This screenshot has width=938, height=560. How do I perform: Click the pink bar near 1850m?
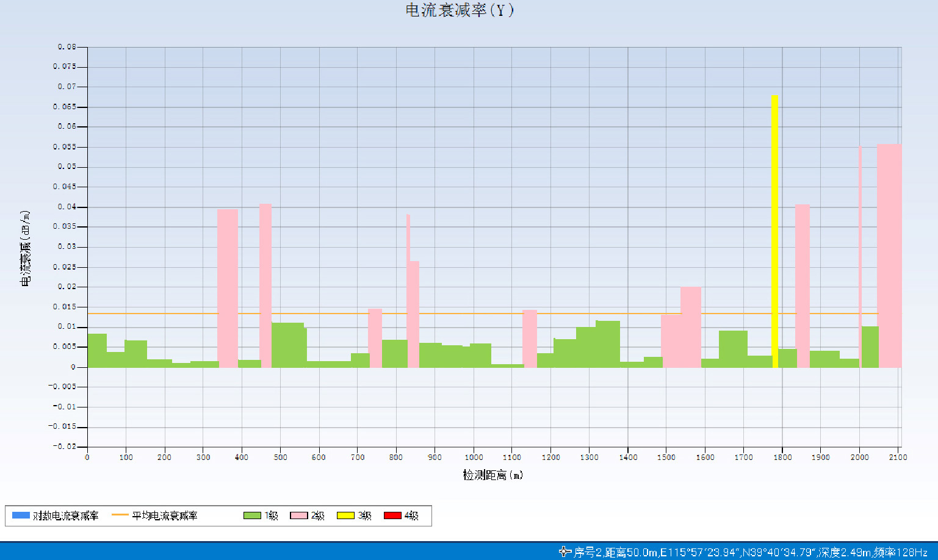coord(802,285)
